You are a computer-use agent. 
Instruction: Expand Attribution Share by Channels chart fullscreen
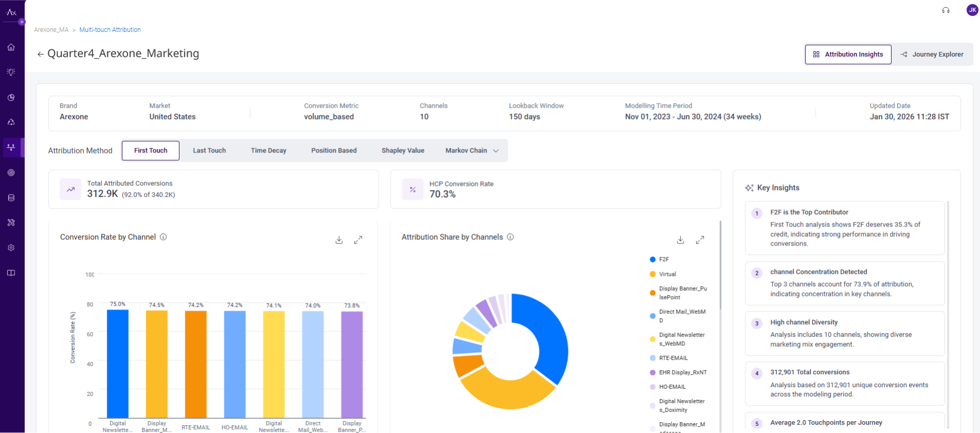700,240
